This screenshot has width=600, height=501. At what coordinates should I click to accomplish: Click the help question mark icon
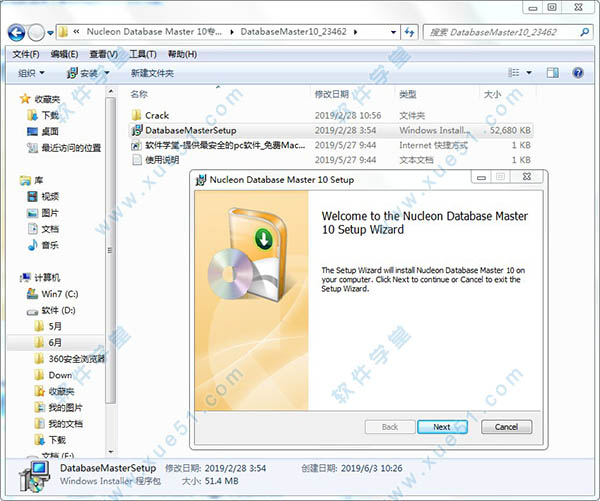click(x=577, y=73)
